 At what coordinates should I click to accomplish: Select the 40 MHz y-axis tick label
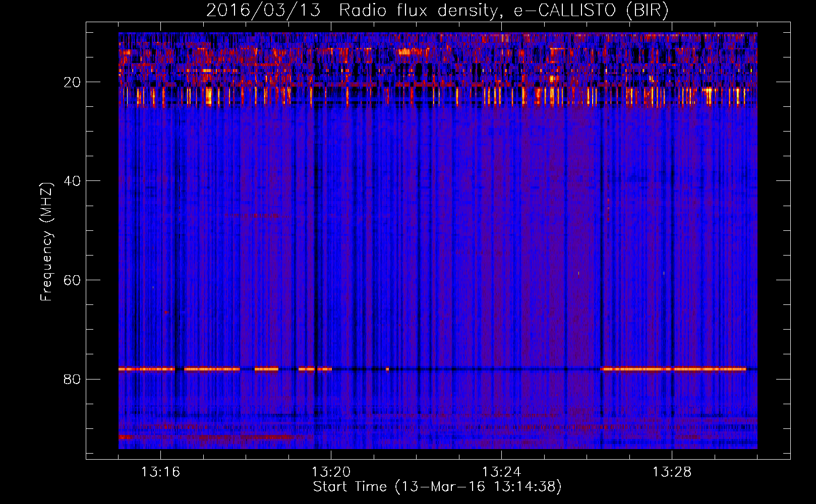pos(72,181)
